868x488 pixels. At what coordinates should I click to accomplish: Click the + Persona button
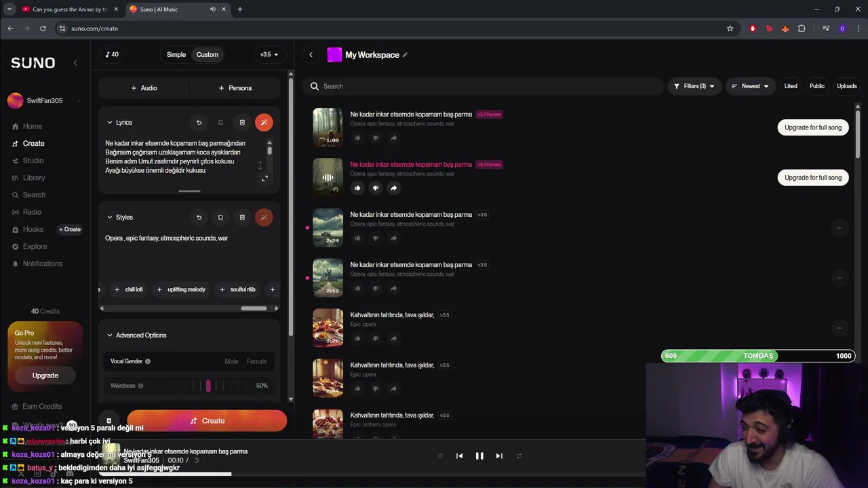235,88
